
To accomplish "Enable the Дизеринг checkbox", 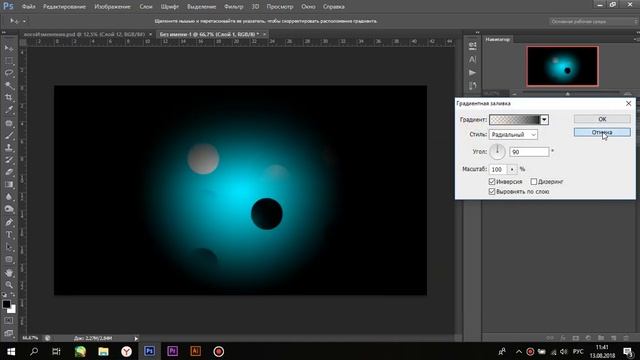I will click(x=533, y=182).
